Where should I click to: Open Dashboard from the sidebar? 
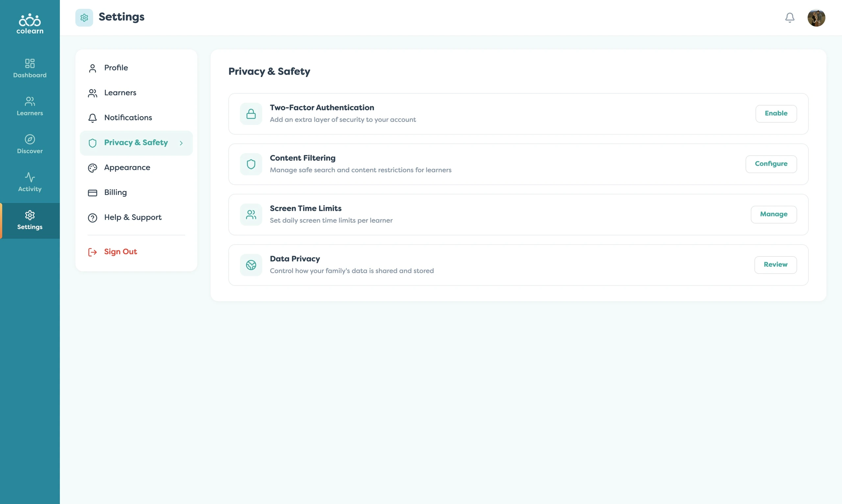click(x=30, y=68)
